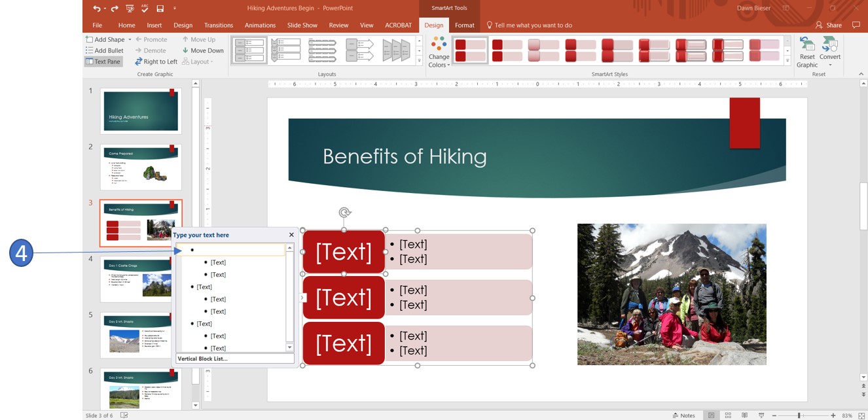
Task: Toggle Right to Left
Action: [x=156, y=61]
